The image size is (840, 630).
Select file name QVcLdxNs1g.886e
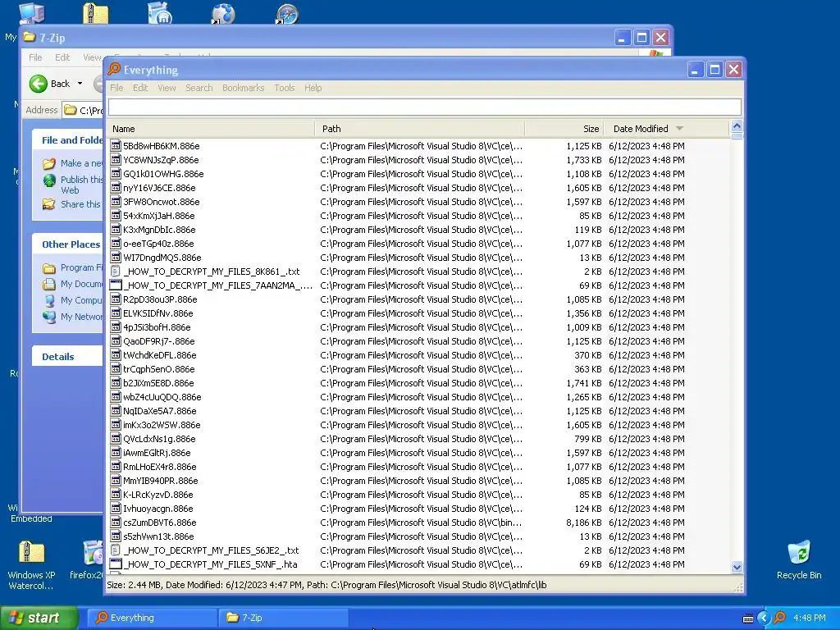tap(159, 439)
